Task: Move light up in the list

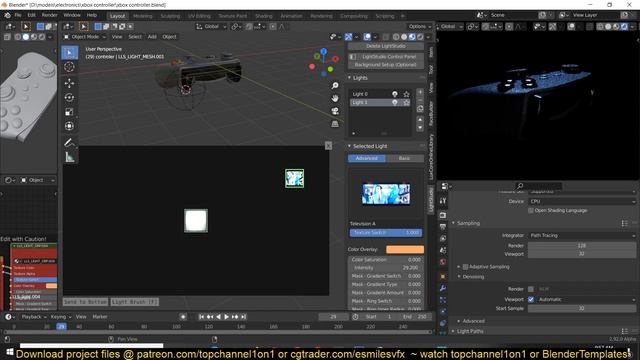Action: pyautogui.click(x=420, y=120)
